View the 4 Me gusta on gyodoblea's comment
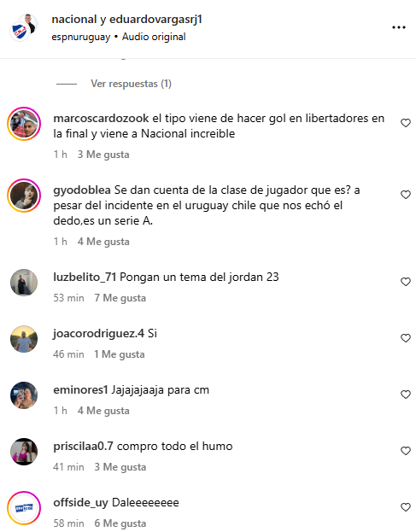The width and height of the screenshot is (416, 532). pyautogui.click(x=103, y=242)
